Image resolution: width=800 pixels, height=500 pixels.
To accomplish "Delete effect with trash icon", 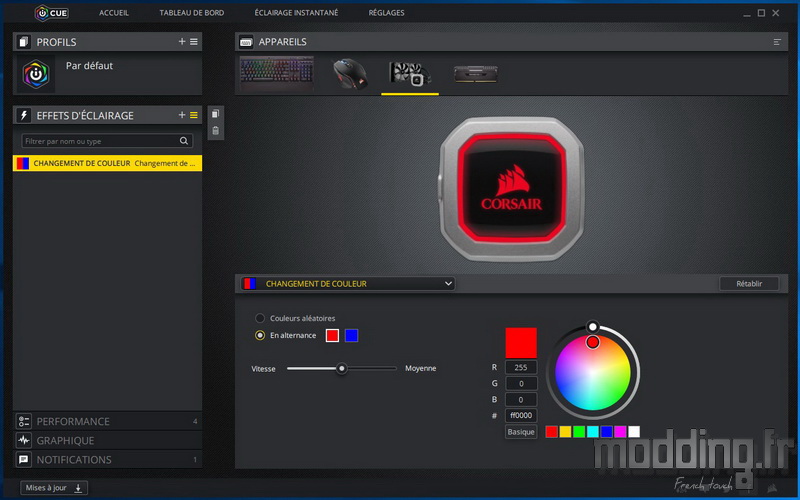I will coord(215,131).
